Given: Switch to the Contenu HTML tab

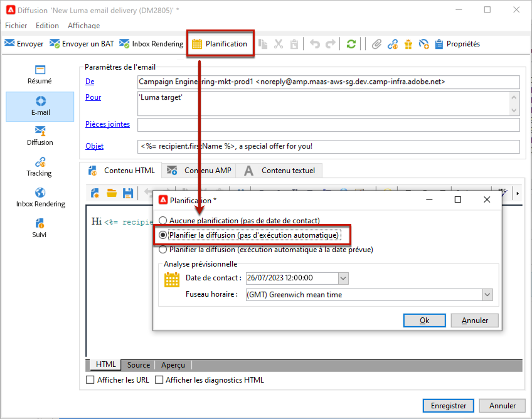Looking at the screenshot, I should pyautogui.click(x=121, y=171).
